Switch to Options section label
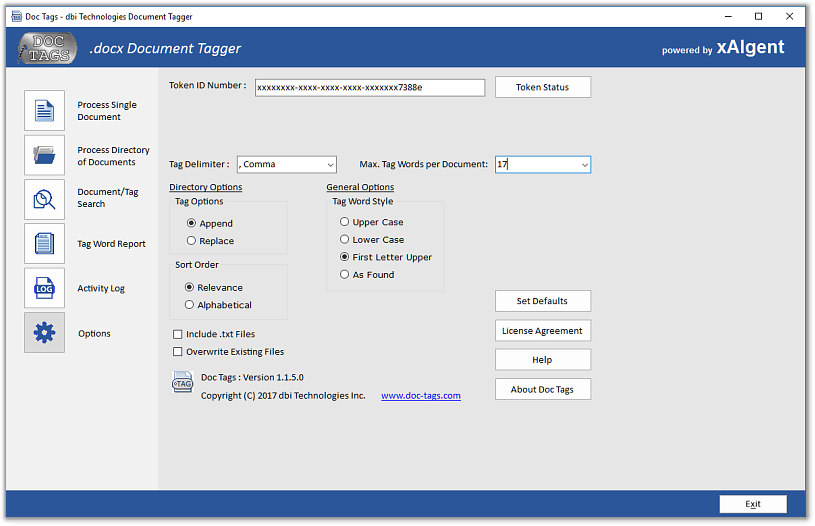The image size is (815, 526). point(94,333)
